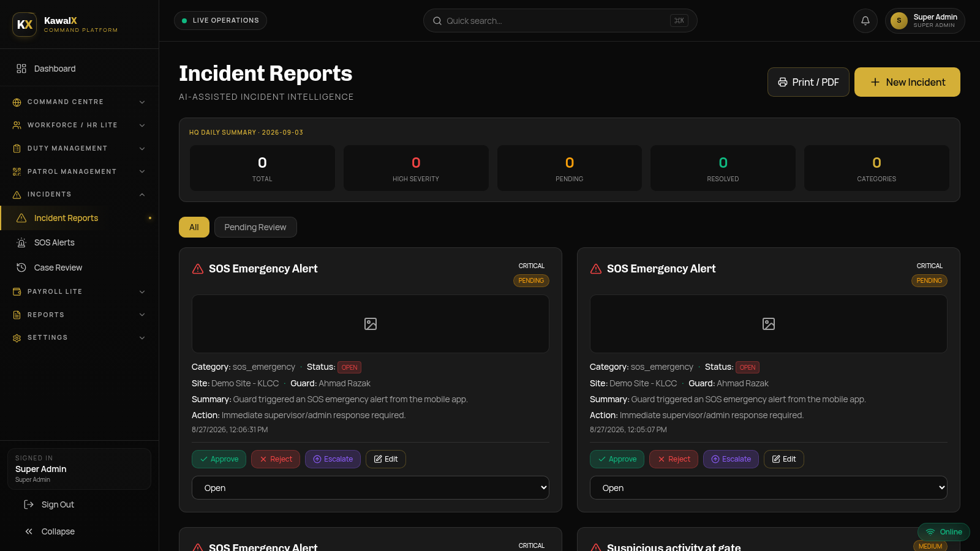The height and width of the screenshot is (551, 980).
Task: Click the Live Operations status pill
Action: pos(221,21)
